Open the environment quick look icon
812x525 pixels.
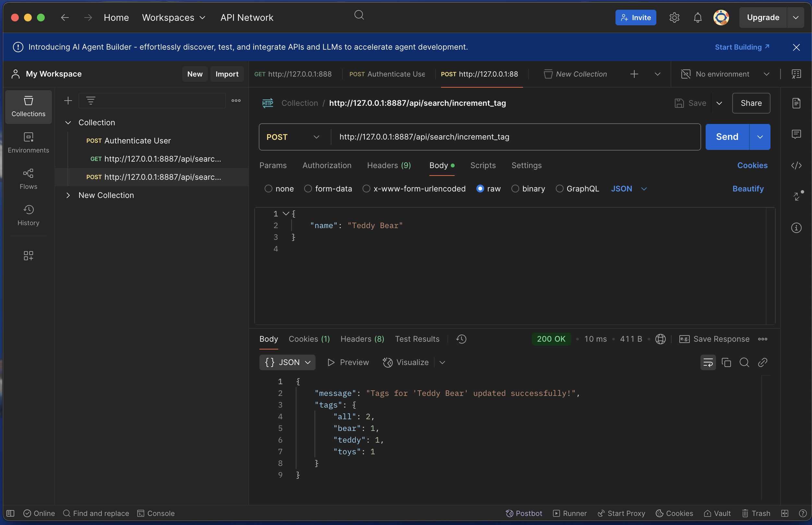pos(796,74)
